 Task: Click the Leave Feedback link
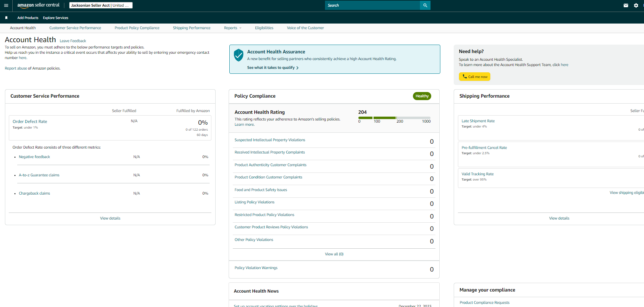click(x=73, y=41)
